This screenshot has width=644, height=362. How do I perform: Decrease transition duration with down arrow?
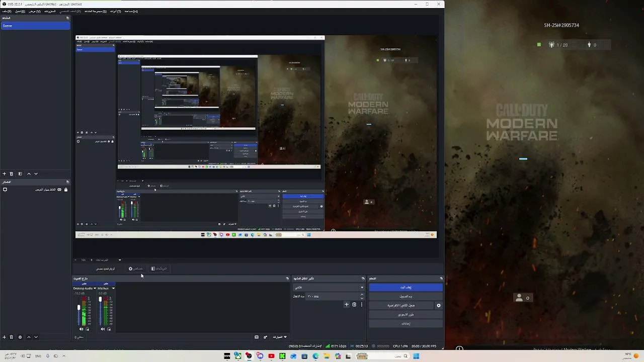(x=362, y=298)
